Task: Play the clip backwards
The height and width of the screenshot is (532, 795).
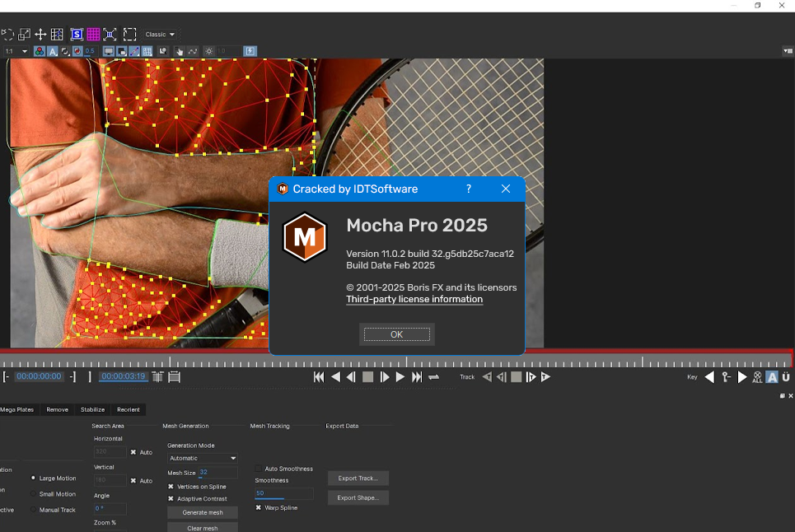Action: (x=335, y=377)
